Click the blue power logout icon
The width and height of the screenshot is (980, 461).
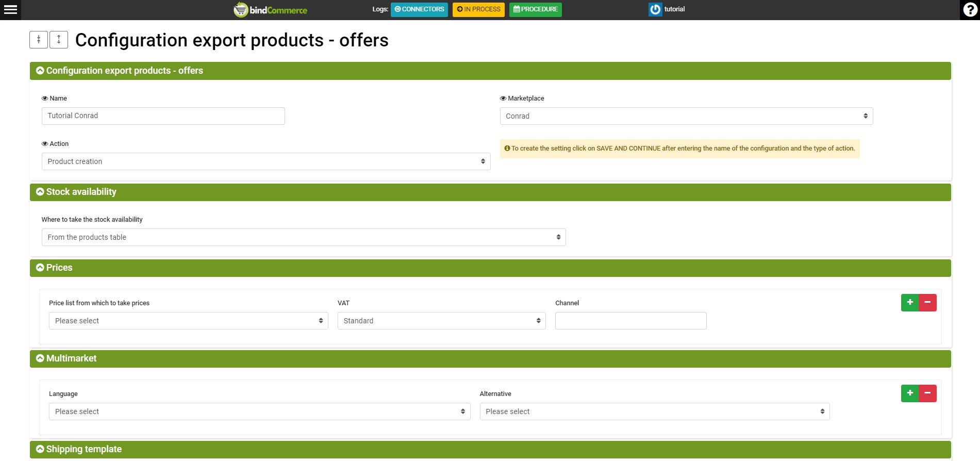click(655, 9)
